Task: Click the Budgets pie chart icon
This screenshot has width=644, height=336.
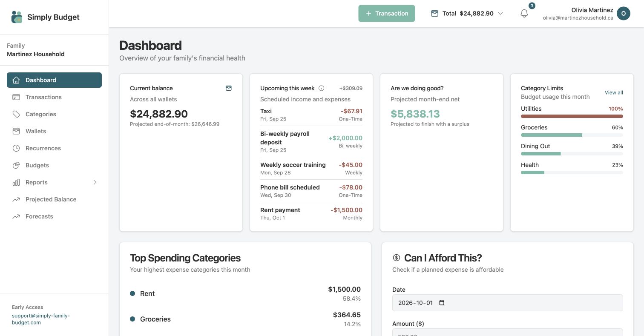Action: (16, 165)
